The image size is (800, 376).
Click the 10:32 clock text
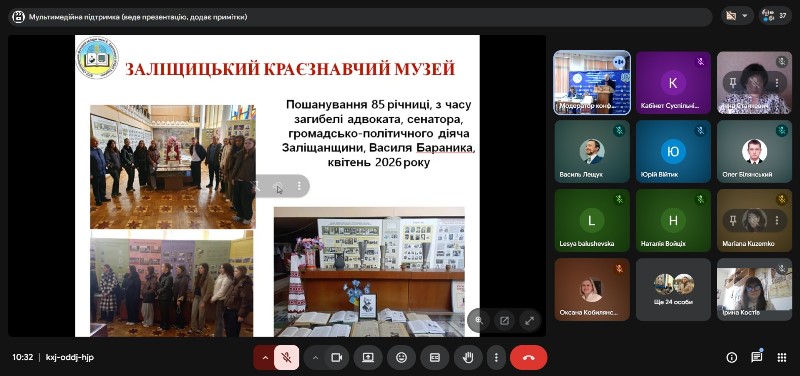[23, 358]
